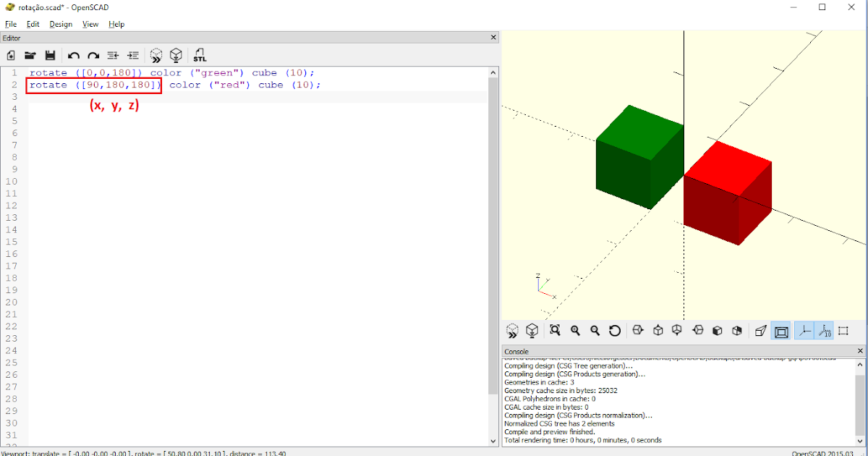This screenshot has width=868, height=456.
Task: Zoom out in the 3D viewport
Action: coord(595,330)
